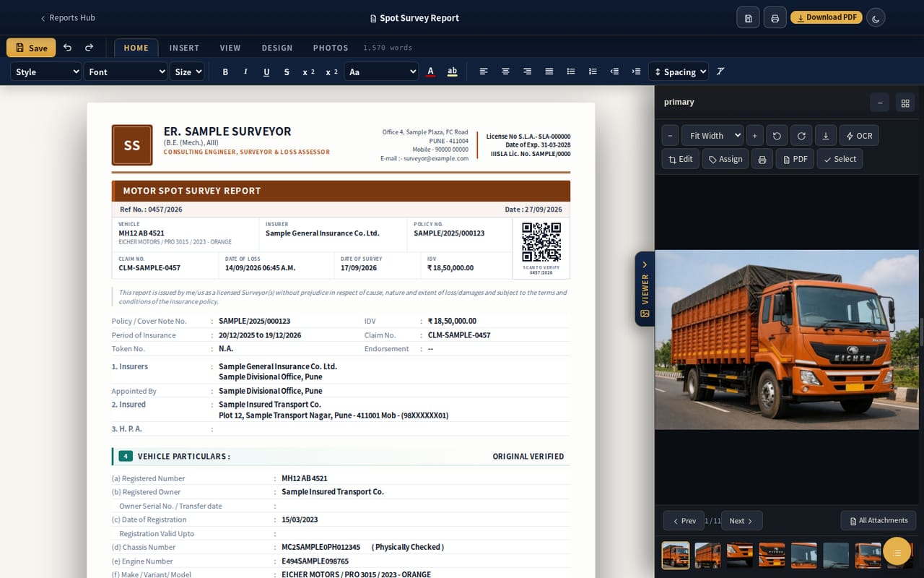The image size is (924, 578).
Task: Open the text color picker
Action: pyautogui.click(x=431, y=72)
